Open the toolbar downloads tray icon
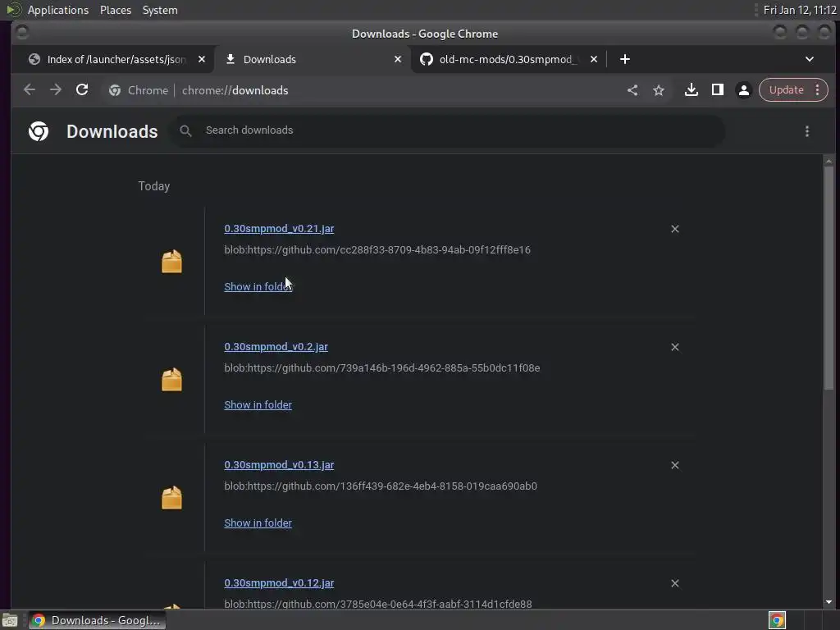The width and height of the screenshot is (840, 630). [x=691, y=90]
